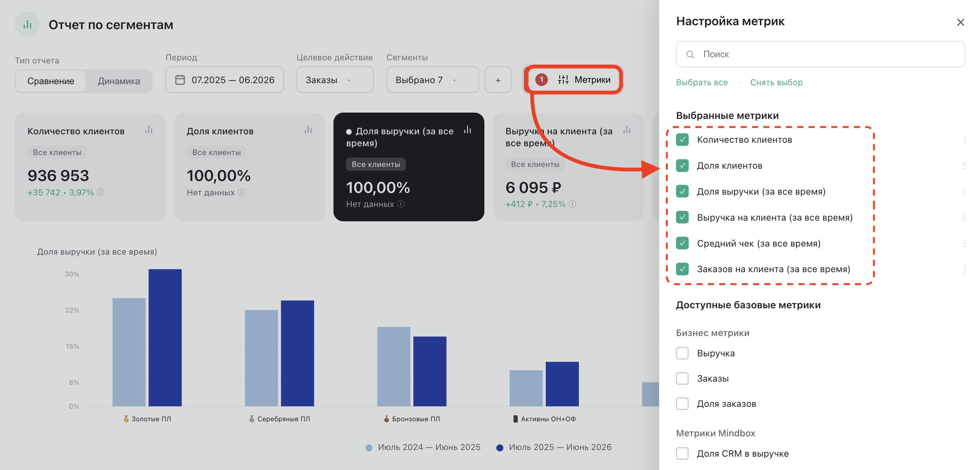Click info icon on Доля выручки Нет данных
Image resolution: width=980 pixels, height=470 pixels.
401,204
